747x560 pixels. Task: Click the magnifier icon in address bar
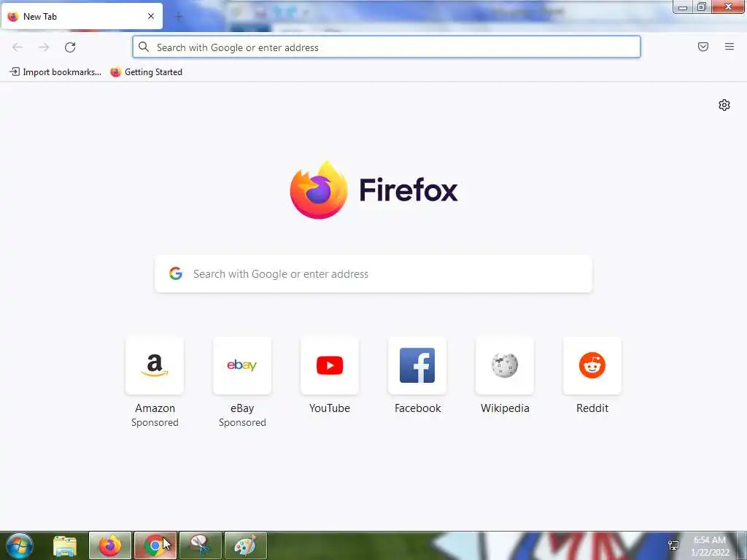tap(144, 47)
